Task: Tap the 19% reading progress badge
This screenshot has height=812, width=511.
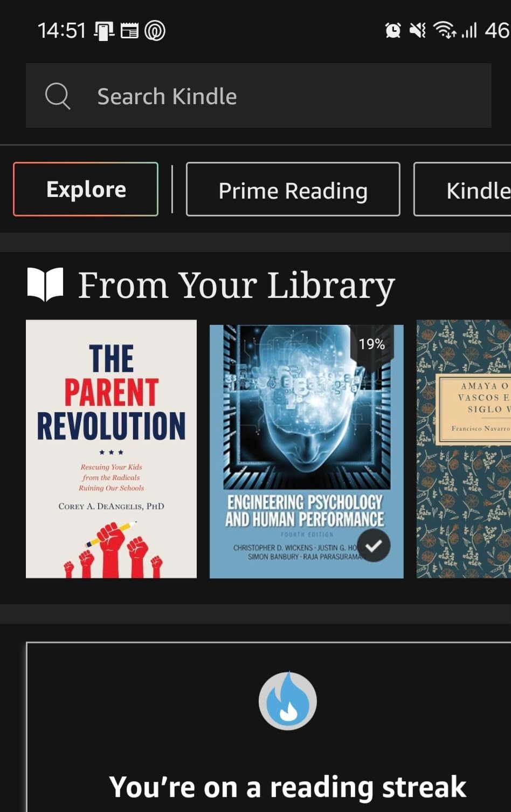Action: [372, 344]
